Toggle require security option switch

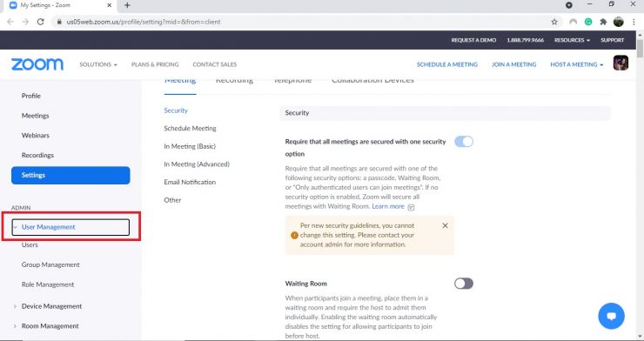point(464,142)
